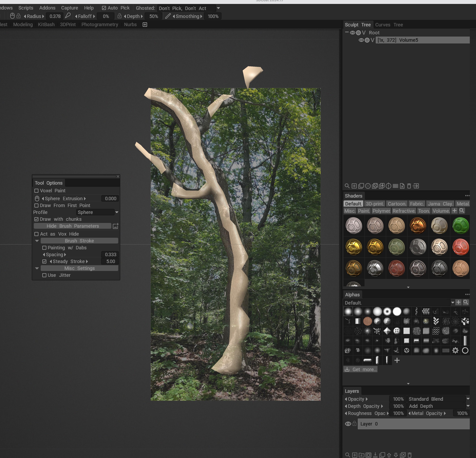
Task: Enable Voxel Paint in Tool Options
Action: 36,191
